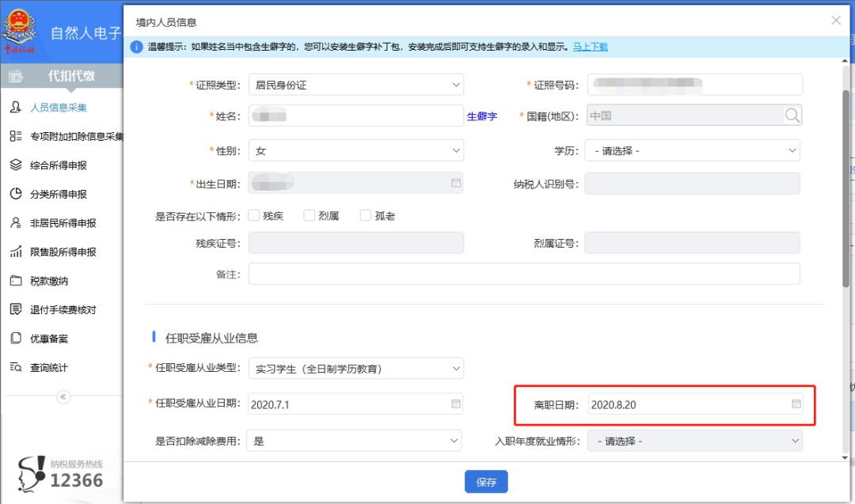Screen dimensions: 855x504
Task: Click the search icon in 国籍(地区) field
Action: pos(792,116)
